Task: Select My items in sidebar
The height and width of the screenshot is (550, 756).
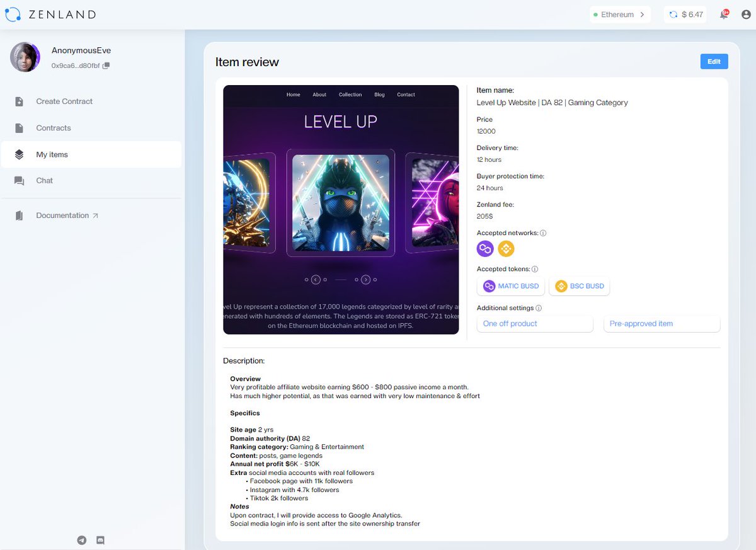Action: coord(91,154)
